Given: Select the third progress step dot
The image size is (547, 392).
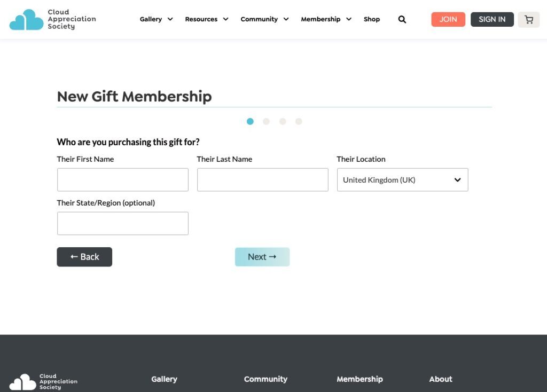Looking at the screenshot, I should pos(283,121).
